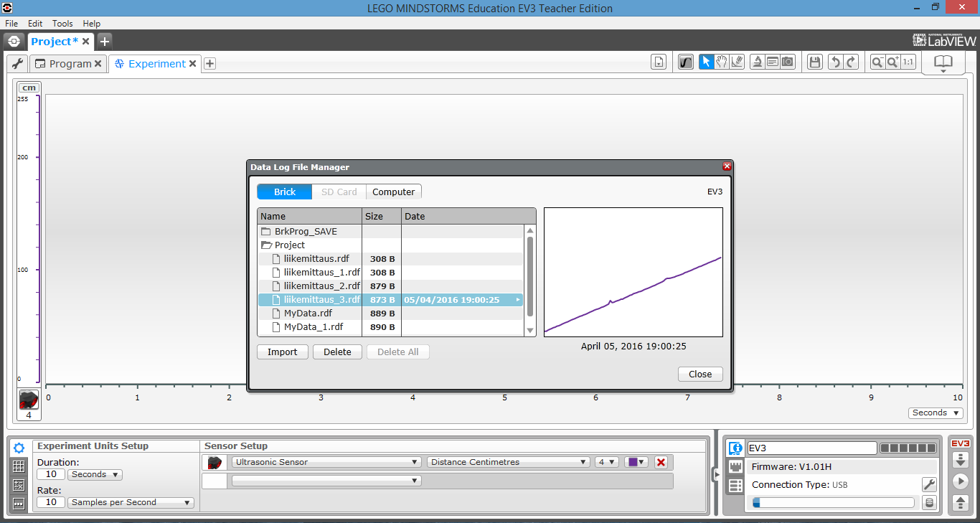The image size is (980, 523).
Task: Toggle the oscilloscope mode button
Action: (687, 62)
